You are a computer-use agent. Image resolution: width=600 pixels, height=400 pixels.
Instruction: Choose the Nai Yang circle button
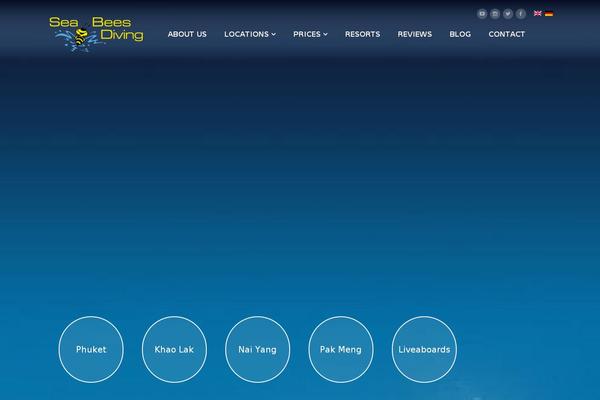[258, 349]
